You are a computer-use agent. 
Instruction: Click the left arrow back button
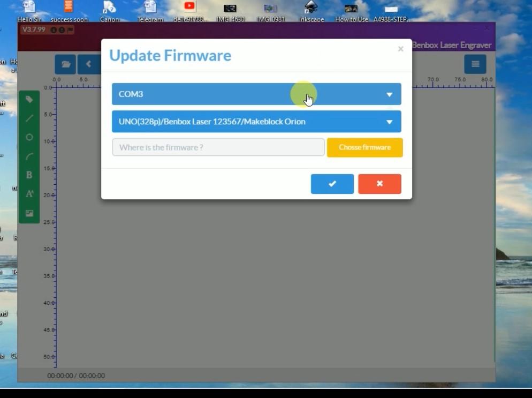click(x=89, y=64)
